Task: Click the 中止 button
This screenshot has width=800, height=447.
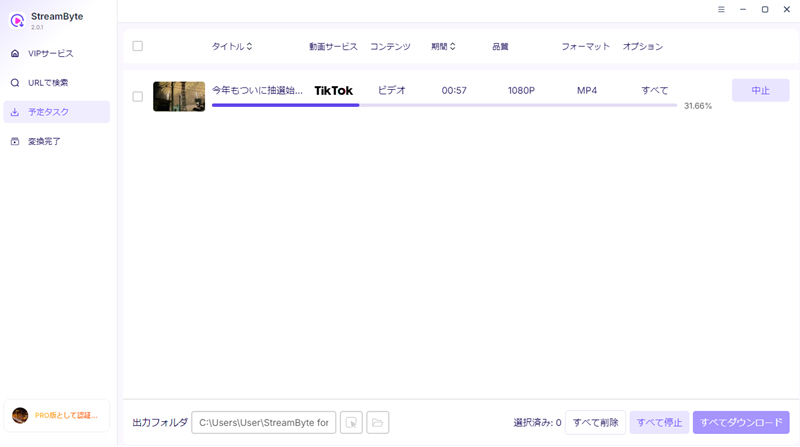Action: pos(761,90)
